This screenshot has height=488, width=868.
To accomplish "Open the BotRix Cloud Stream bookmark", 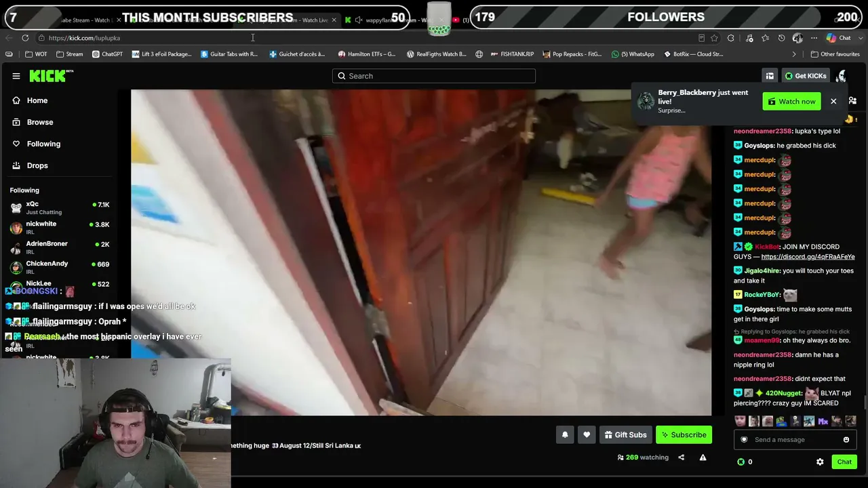I will [x=692, y=54].
